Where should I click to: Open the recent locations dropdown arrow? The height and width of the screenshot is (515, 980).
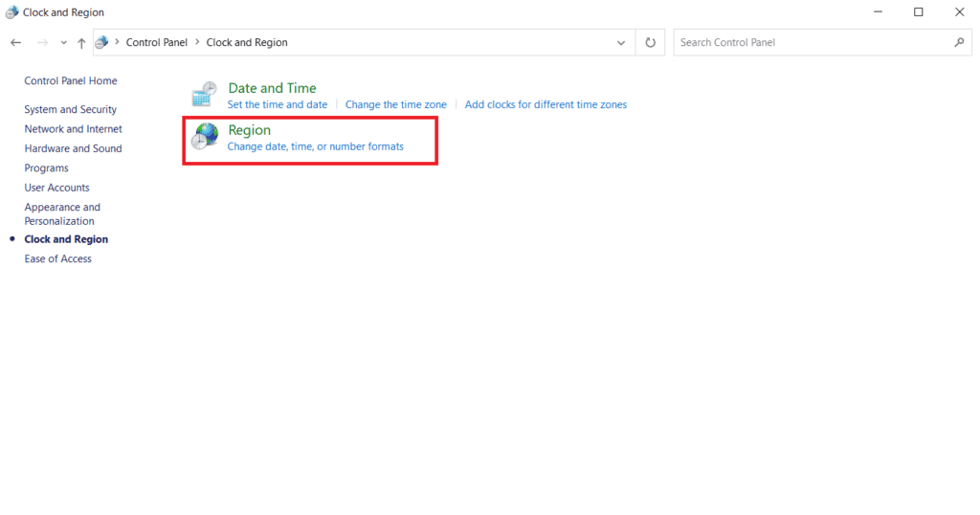pos(63,43)
